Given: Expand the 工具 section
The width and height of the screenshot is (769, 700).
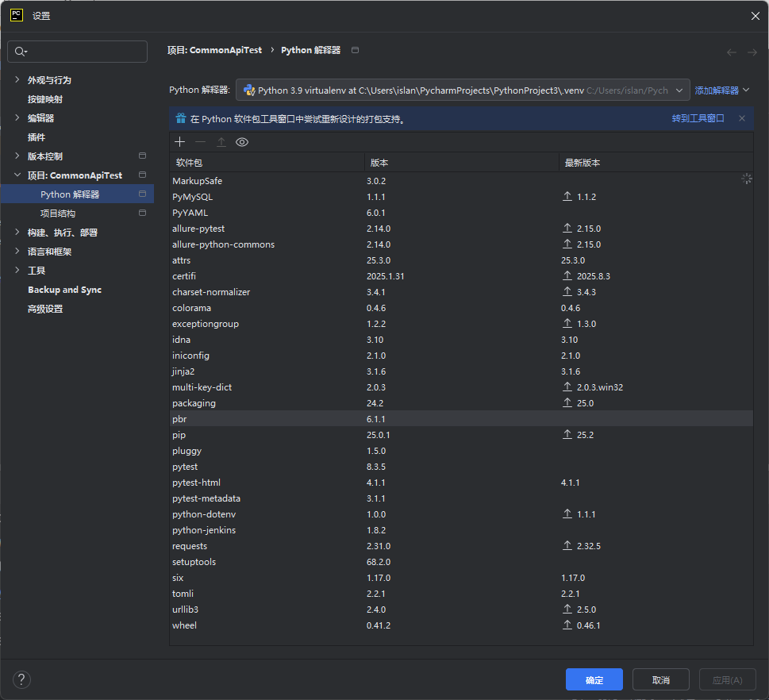Looking at the screenshot, I should 17,270.
